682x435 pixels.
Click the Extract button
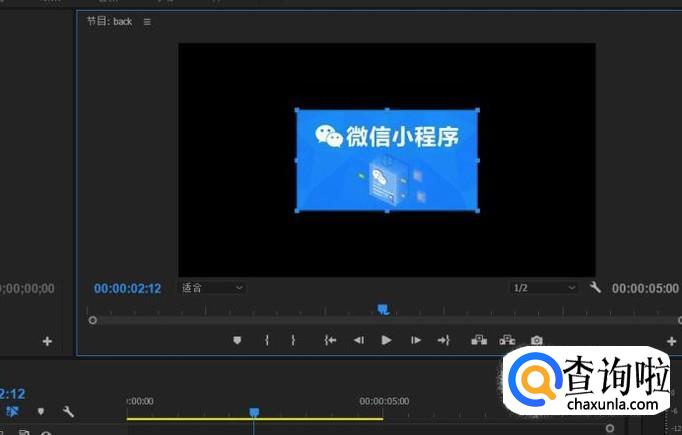pos(508,341)
